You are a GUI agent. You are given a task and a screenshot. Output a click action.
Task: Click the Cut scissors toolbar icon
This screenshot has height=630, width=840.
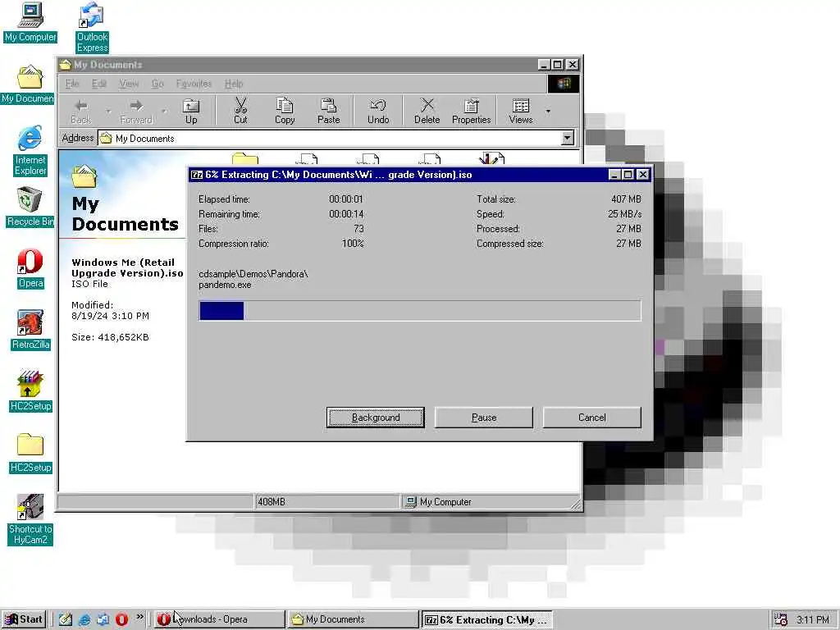(240, 112)
